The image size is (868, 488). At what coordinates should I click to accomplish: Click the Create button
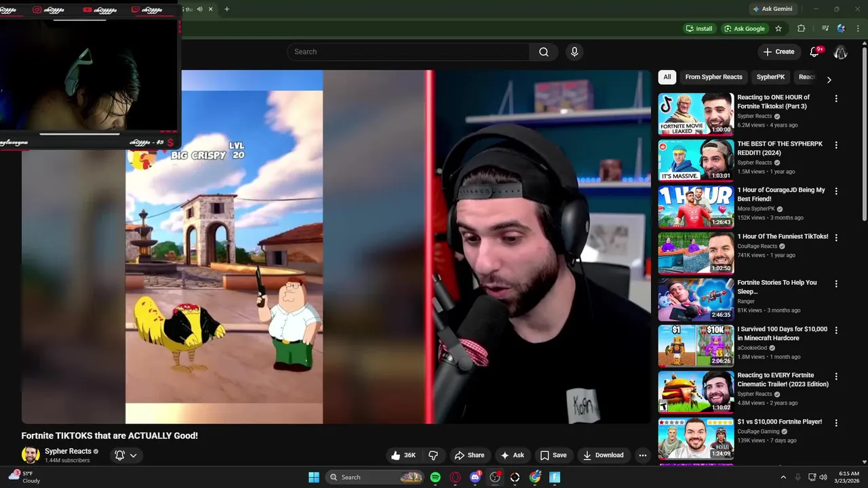point(778,52)
